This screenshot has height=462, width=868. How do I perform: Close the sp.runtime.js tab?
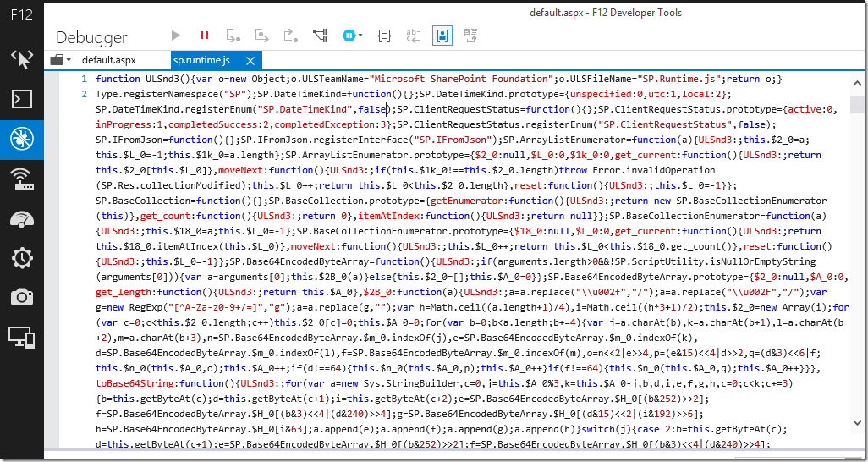[x=250, y=61]
